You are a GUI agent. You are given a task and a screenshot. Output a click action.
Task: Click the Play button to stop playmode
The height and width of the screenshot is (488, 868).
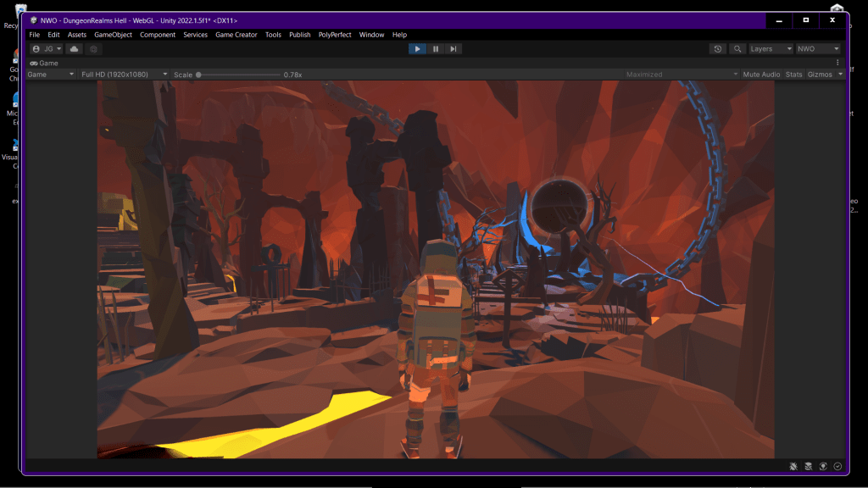click(417, 49)
